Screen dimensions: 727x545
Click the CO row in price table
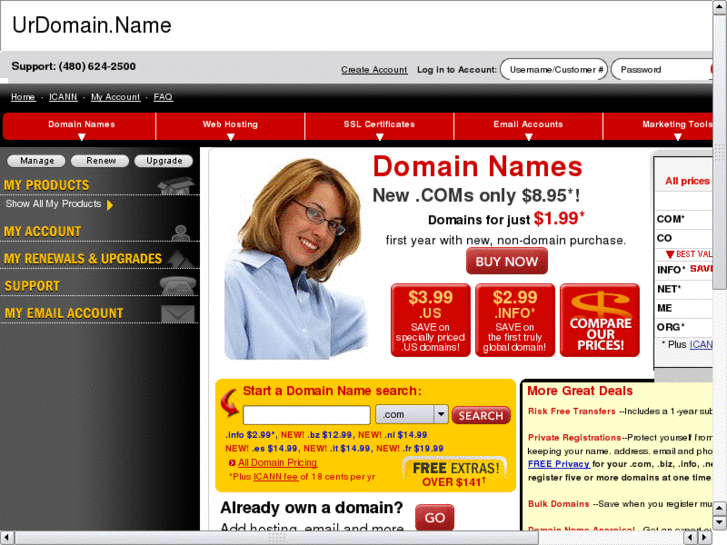[684, 238]
